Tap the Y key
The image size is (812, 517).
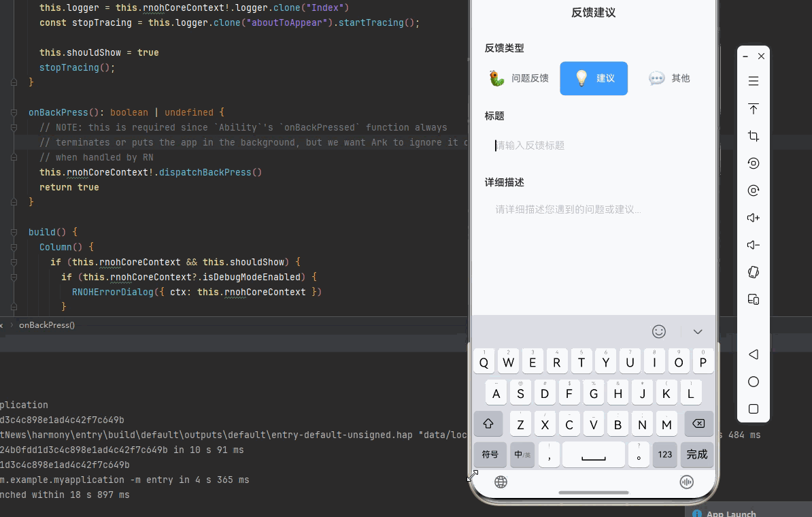[605, 362]
